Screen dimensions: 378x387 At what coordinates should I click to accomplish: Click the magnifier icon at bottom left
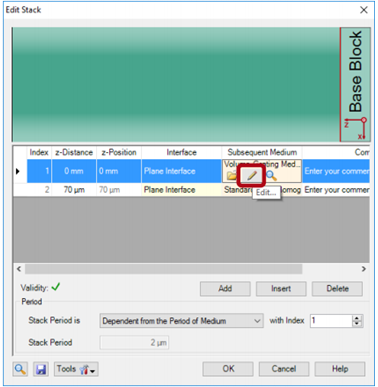[x=20, y=369]
